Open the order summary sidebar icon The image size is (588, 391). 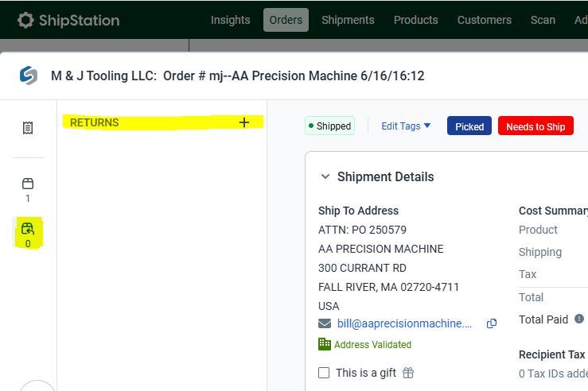point(28,128)
